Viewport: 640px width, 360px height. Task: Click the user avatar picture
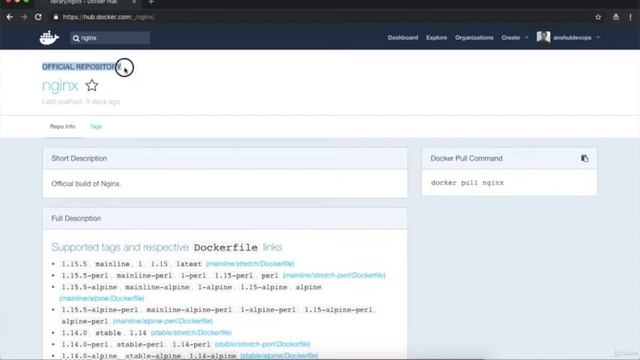coord(543,37)
